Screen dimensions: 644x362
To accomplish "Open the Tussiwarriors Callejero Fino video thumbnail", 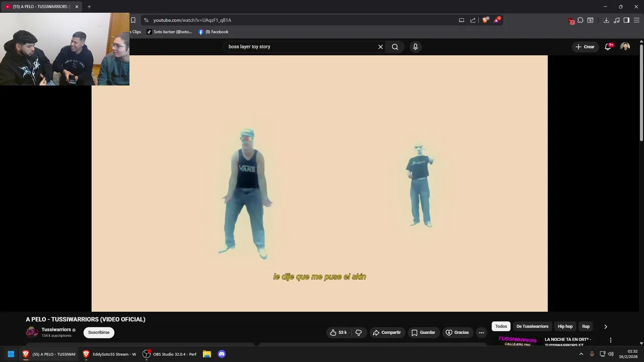I will pos(518,341).
